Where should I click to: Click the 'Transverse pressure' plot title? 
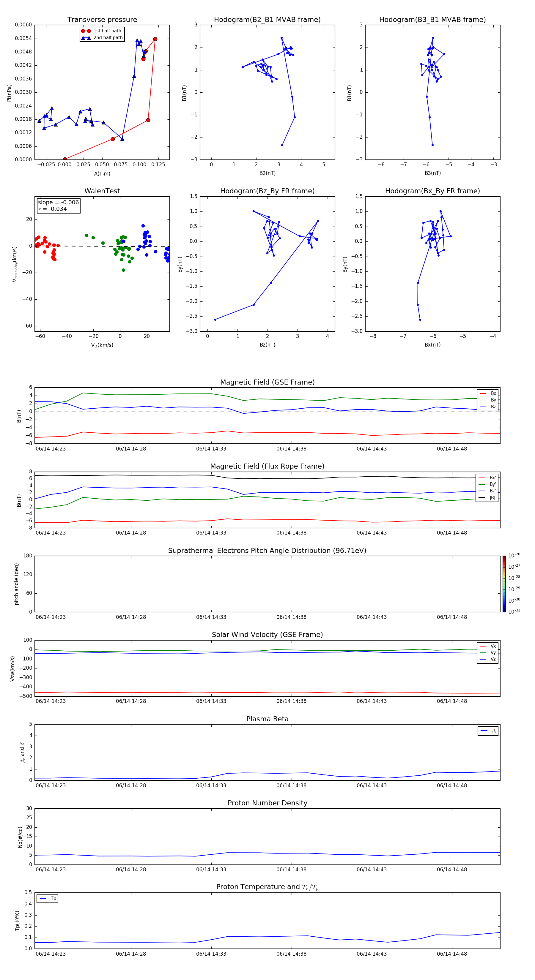[x=102, y=19]
